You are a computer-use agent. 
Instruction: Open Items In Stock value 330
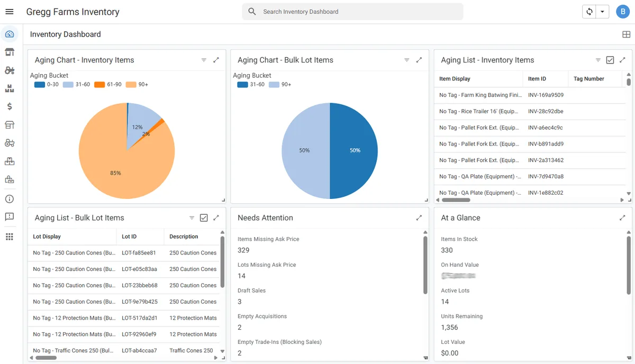447,250
